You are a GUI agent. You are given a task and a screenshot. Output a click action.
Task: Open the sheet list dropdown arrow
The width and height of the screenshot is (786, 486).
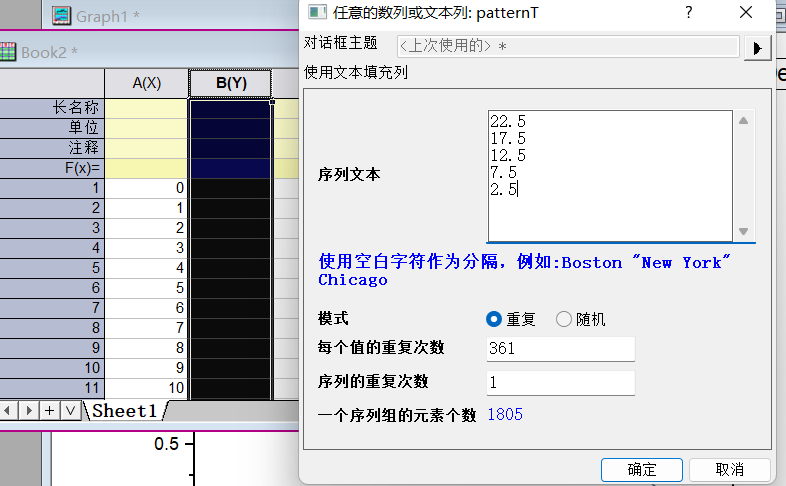click(x=70, y=410)
